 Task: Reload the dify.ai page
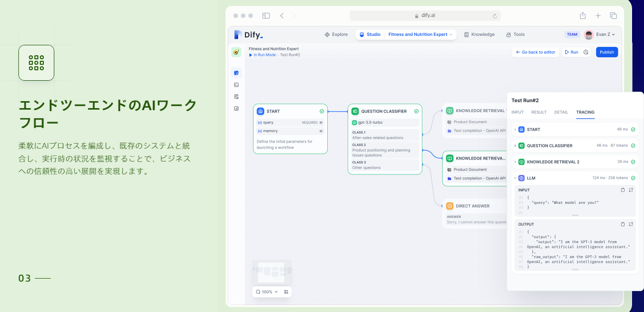[x=495, y=16]
